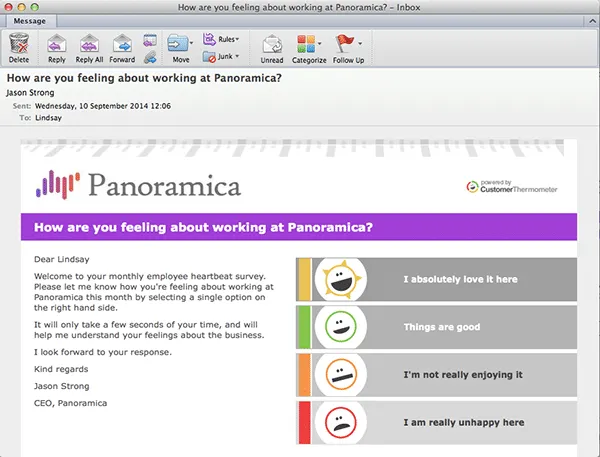Forward this email message
Viewport: 600px width, 457px height.
pos(122,48)
